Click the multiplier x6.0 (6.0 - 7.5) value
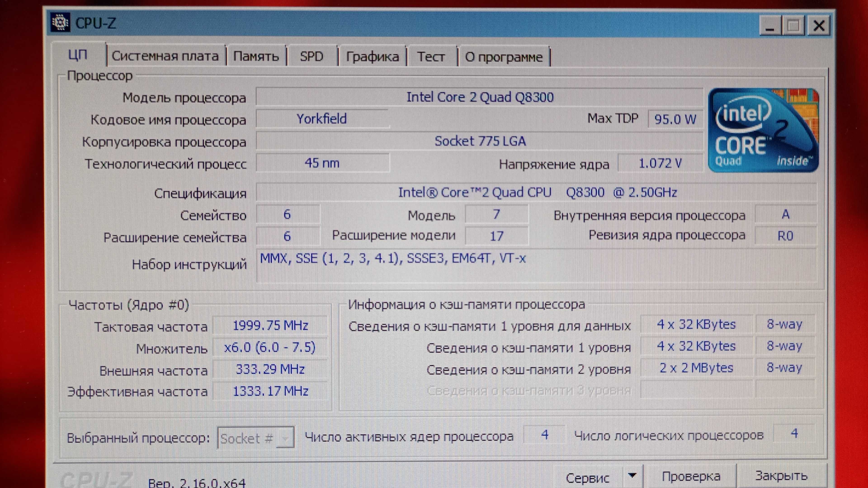The height and width of the screenshot is (488, 868). tap(270, 347)
